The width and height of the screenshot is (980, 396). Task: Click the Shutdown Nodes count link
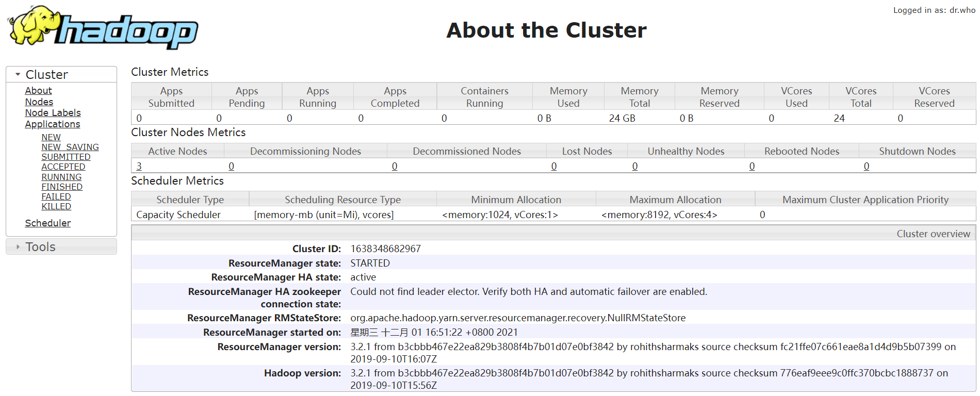[x=867, y=166]
